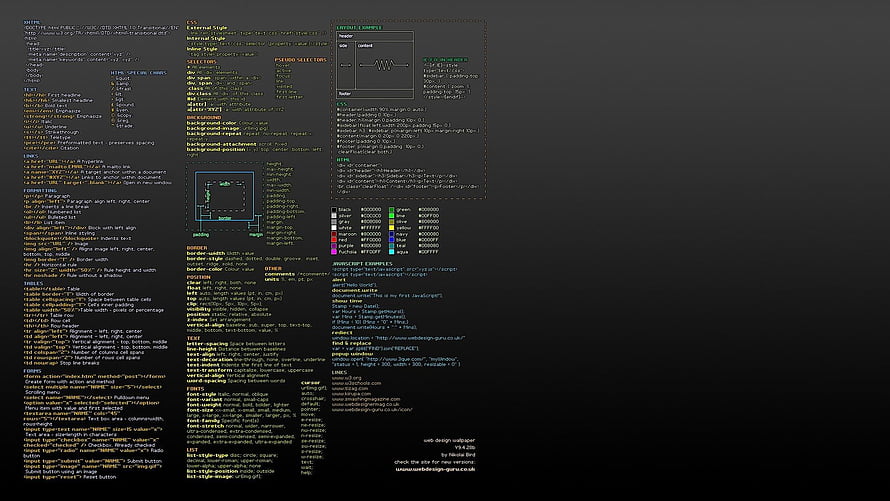
Task: Click the JAVASCRIPT EXAMPLES heading
Action: coord(362,264)
